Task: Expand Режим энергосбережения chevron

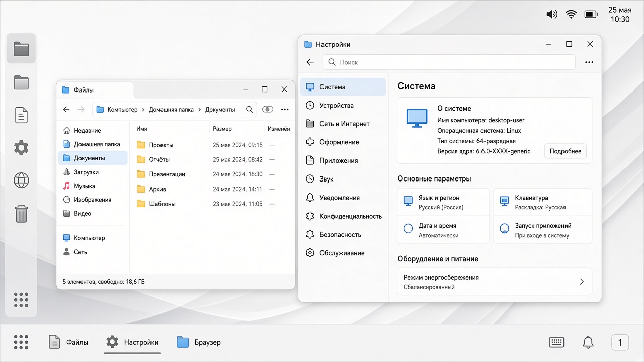Action: pos(582,282)
